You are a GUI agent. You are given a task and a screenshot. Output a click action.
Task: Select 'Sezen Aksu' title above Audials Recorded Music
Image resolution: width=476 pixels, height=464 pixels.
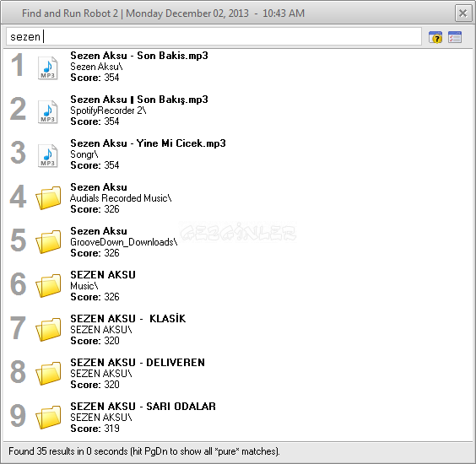(99, 187)
